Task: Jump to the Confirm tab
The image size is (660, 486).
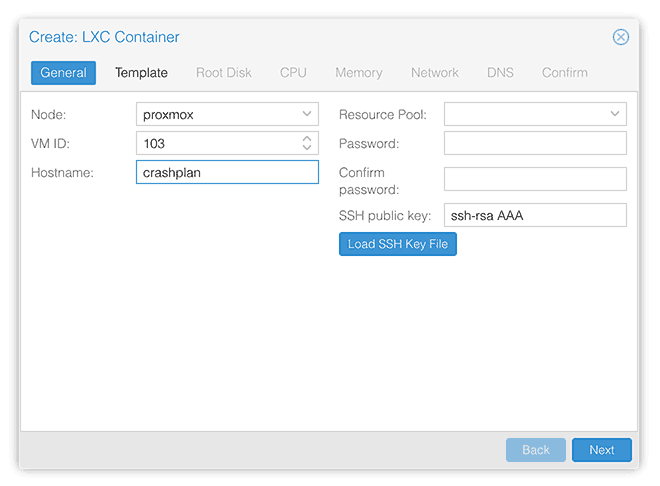Action: click(564, 73)
